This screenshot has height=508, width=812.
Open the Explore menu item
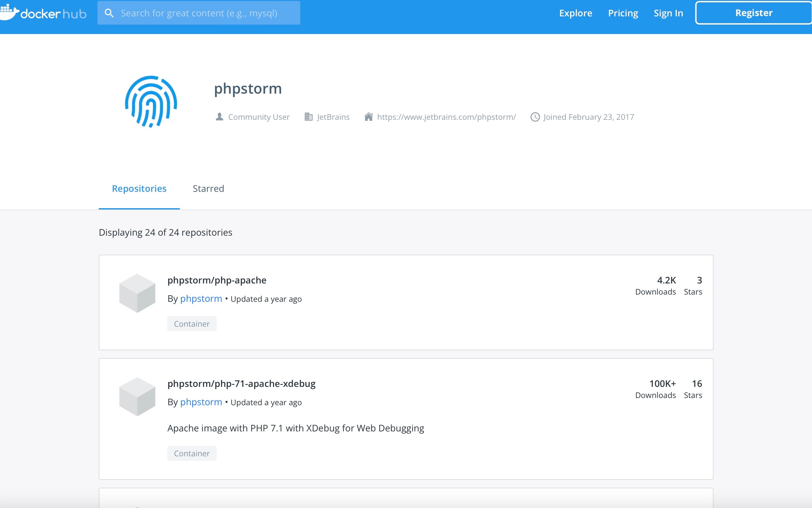point(575,13)
